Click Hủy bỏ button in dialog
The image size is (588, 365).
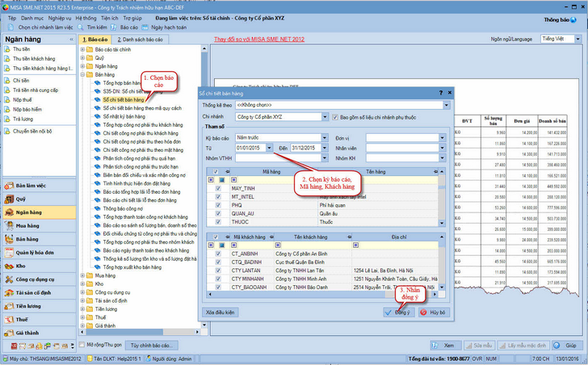pos(433,313)
